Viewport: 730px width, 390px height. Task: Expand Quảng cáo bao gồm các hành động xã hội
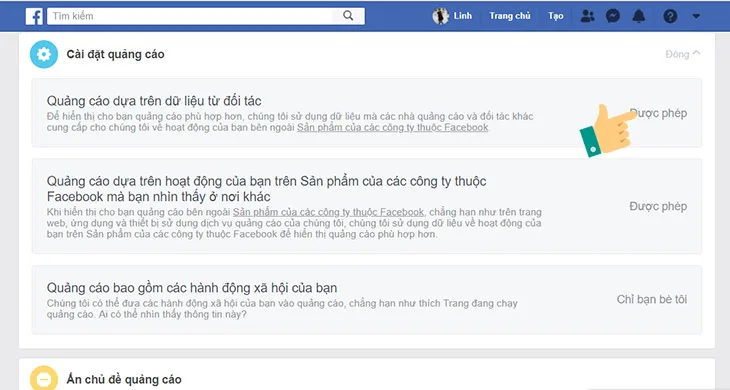click(367, 300)
